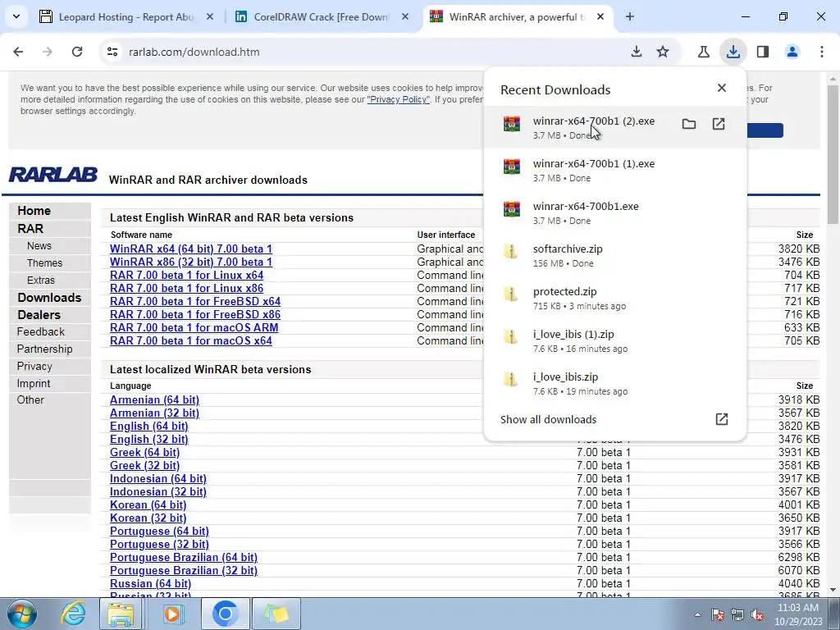
Task: Close the CorelDRAW Crack tab
Action: [405, 17]
